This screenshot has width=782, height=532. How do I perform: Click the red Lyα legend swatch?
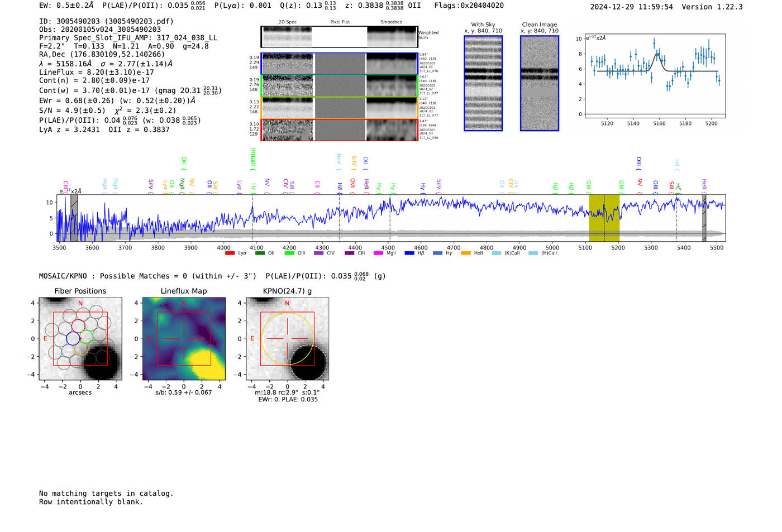tap(230, 253)
